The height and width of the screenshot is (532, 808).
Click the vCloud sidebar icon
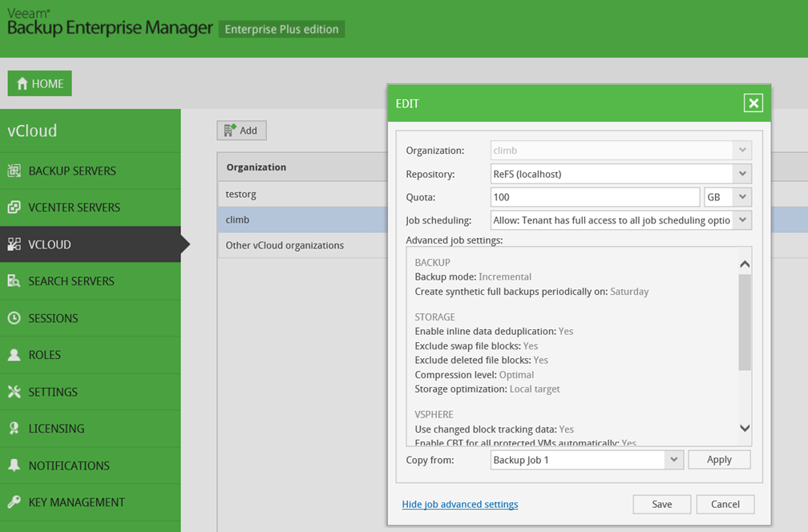pyautogui.click(x=14, y=244)
